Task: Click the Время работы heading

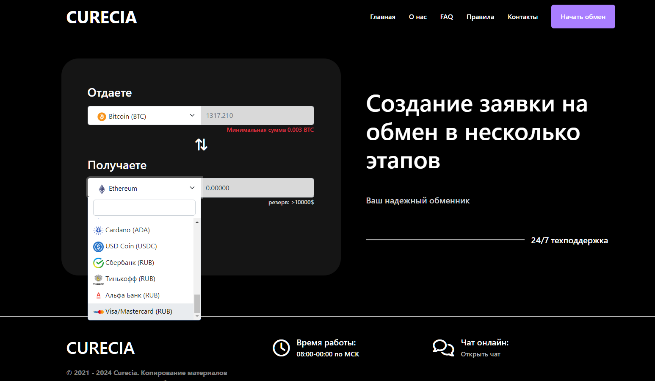Action: pyautogui.click(x=326, y=343)
